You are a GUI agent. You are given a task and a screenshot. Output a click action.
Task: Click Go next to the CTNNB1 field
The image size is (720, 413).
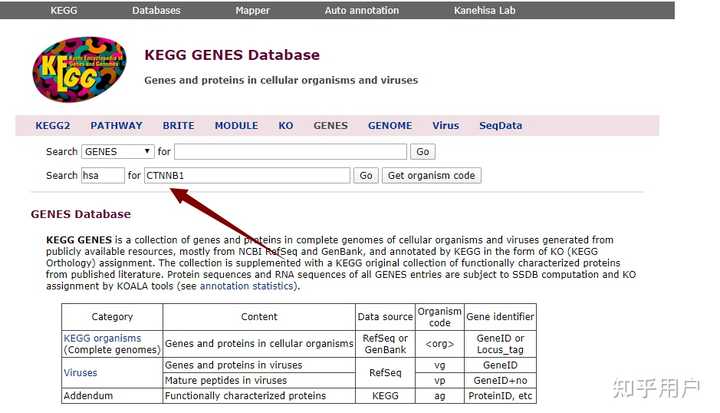[366, 175]
